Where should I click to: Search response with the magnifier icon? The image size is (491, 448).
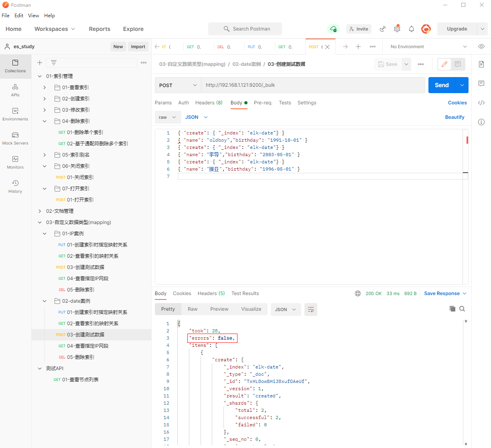coord(462,309)
